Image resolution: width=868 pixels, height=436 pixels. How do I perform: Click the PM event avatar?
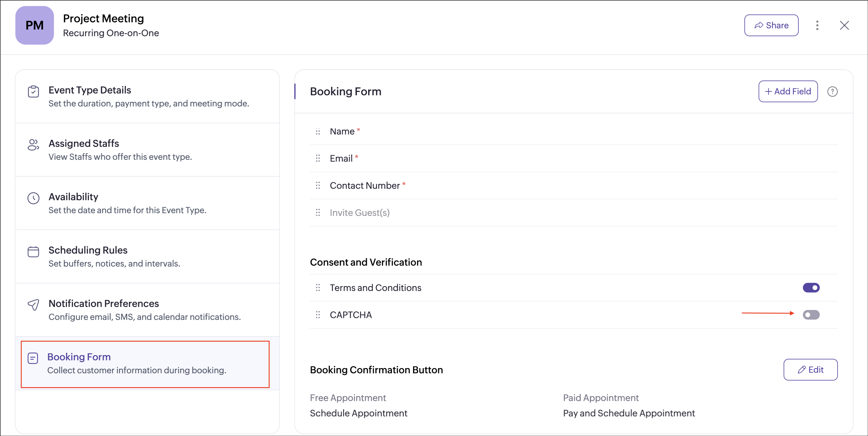pyautogui.click(x=34, y=25)
